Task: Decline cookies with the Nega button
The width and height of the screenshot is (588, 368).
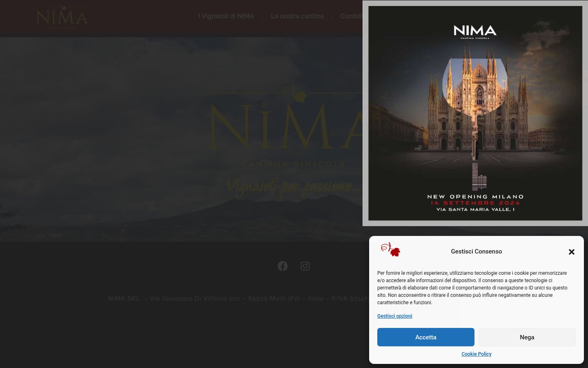Action: pos(527,337)
